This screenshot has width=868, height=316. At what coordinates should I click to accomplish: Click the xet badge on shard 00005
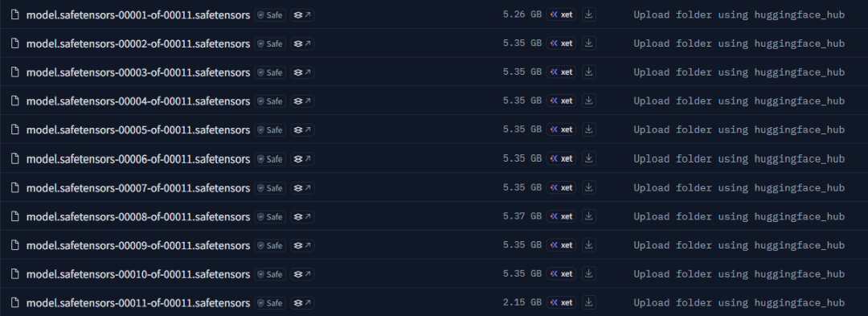click(561, 129)
